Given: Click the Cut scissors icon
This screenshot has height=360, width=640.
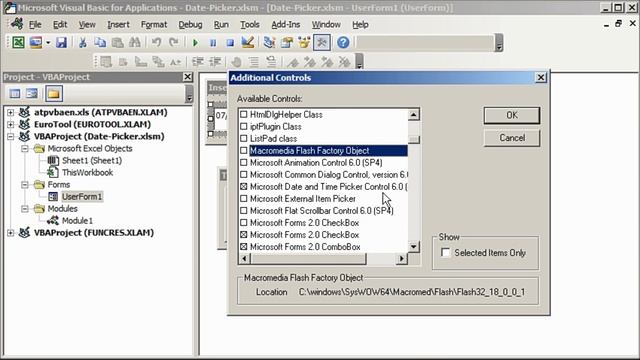Looking at the screenshot, I should pyautogui.click(x=83, y=42).
